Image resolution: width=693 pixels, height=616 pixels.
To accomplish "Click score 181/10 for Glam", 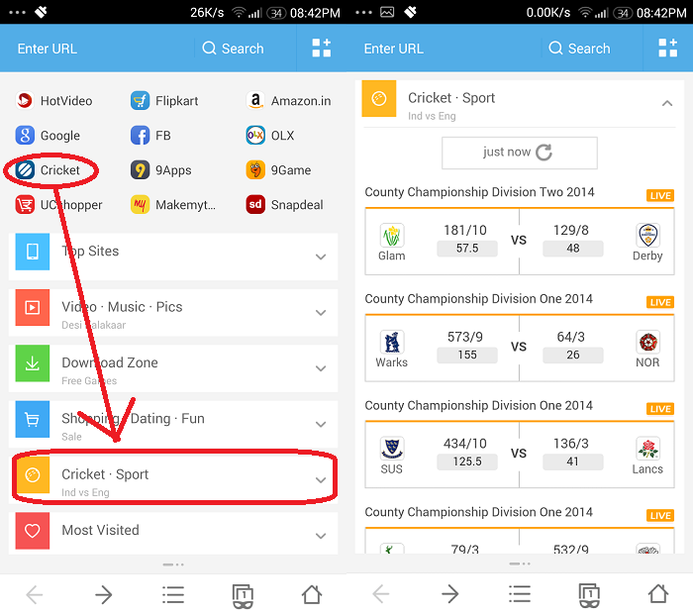I will 465,231.
